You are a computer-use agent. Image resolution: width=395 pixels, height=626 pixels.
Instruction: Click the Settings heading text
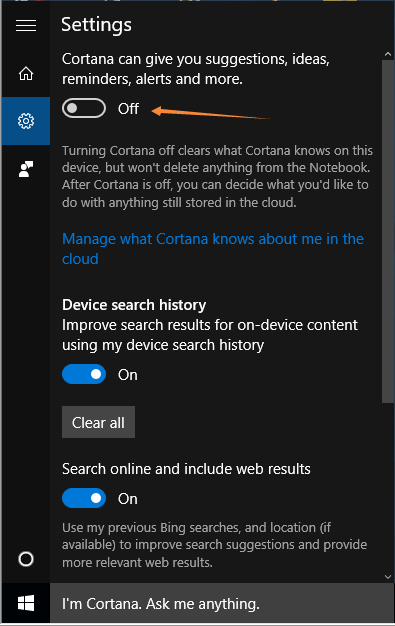(x=96, y=25)
